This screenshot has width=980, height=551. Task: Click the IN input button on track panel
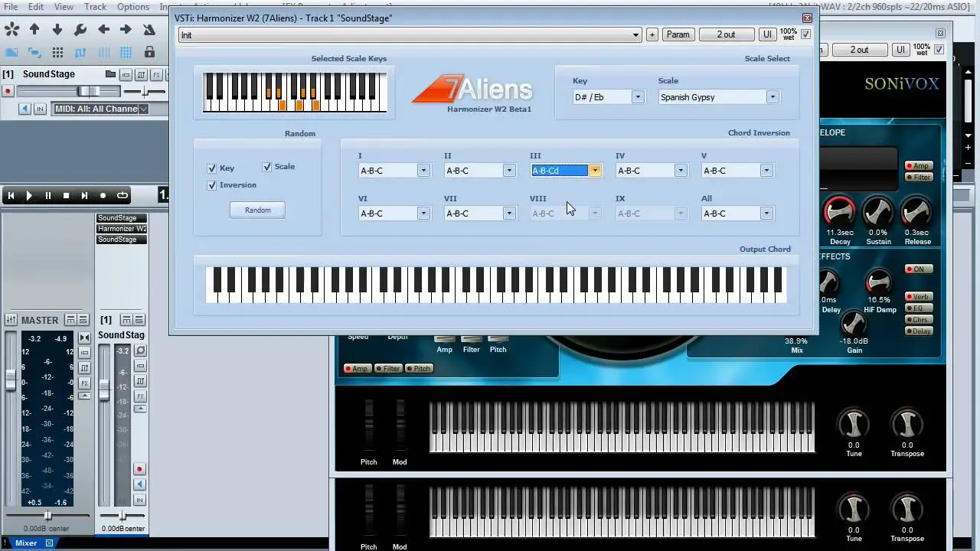pos(41,109)
